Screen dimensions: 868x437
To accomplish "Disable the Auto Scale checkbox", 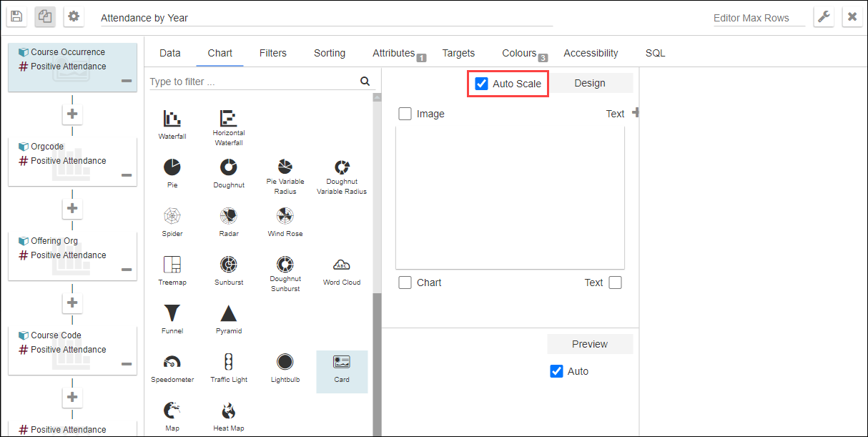I will click(x=481, y=83).
